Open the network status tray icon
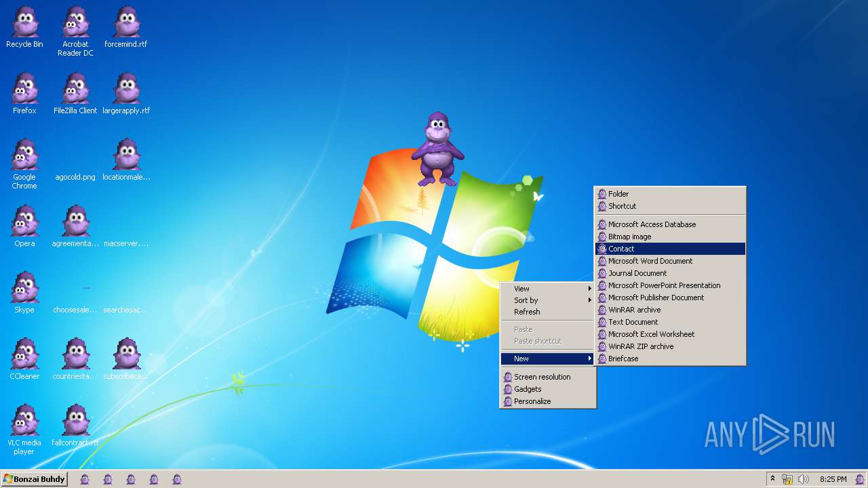The height and width of the screenshot is (488, 868). [787, 479]
